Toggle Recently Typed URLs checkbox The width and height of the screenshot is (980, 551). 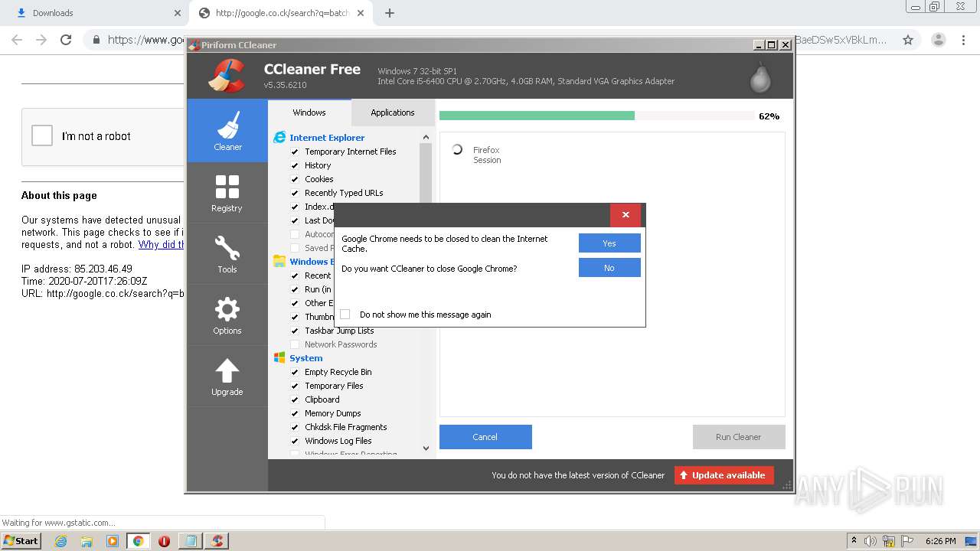pos(295,193)
